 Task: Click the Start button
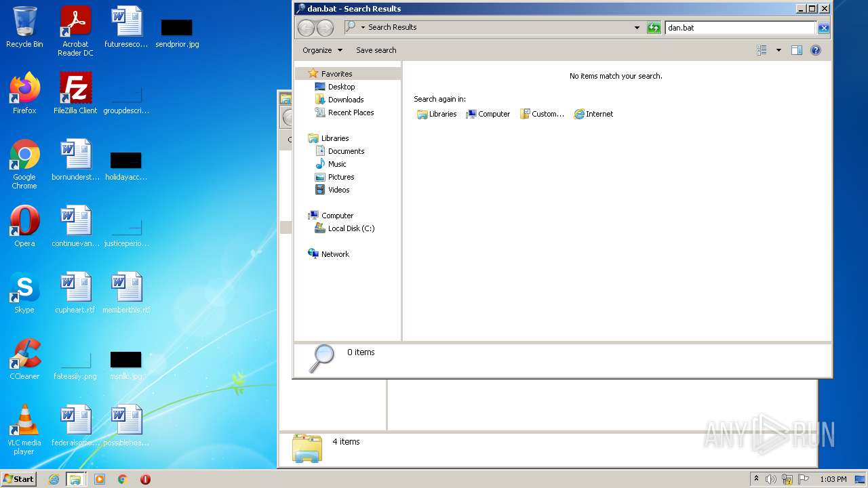pos(18,479)
